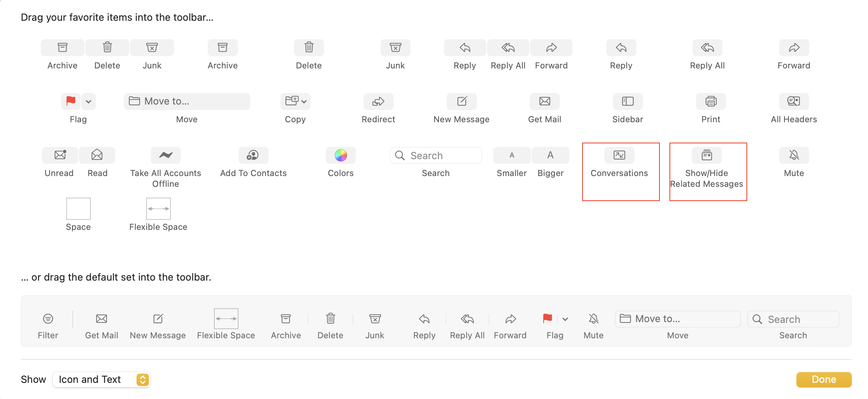This screenshot has height=399, width=868.
Task: Select the Mute bell icon in the palette
Action: click(x=794, y=155)
